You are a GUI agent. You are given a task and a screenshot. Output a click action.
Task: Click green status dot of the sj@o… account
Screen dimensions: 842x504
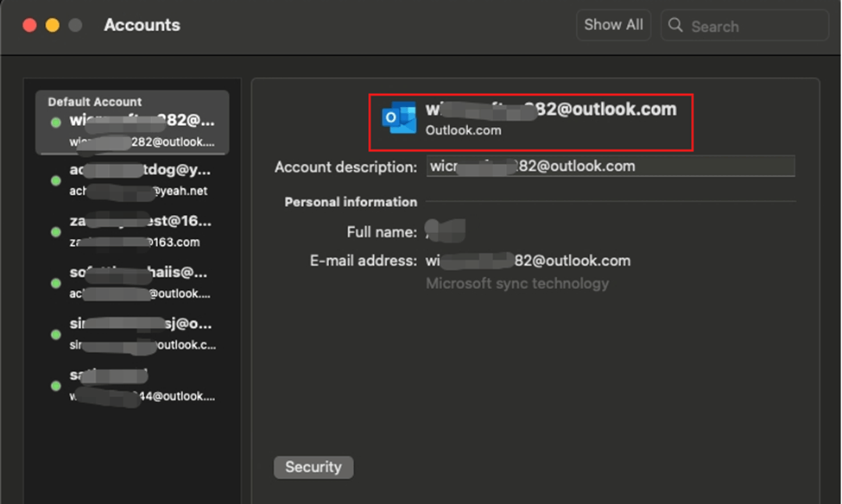tap(55, 334)
